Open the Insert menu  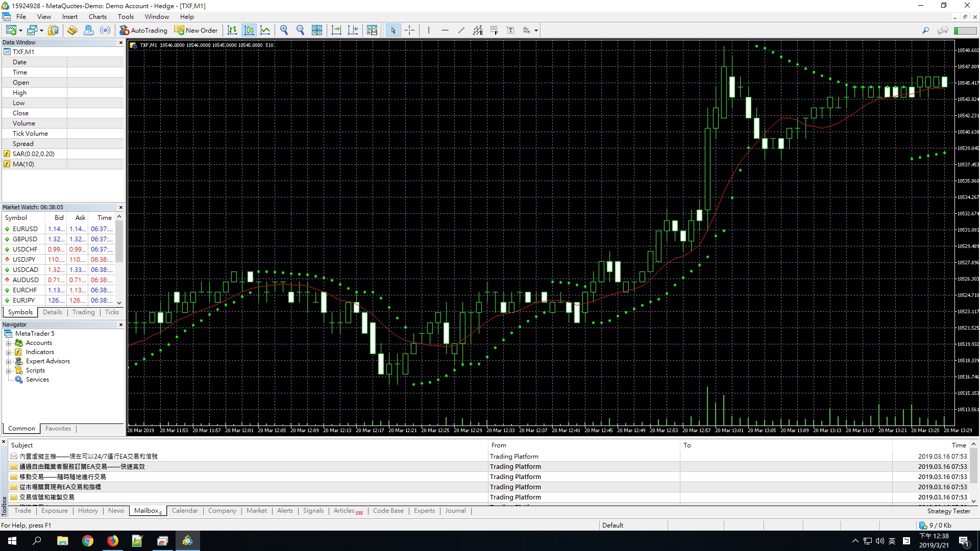70,16
